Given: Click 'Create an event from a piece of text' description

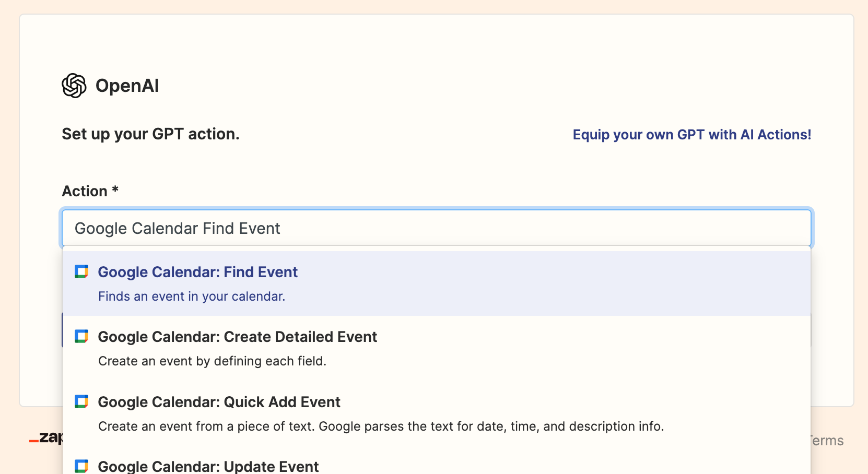Looking at the screenshot, I should coord(381,426).
